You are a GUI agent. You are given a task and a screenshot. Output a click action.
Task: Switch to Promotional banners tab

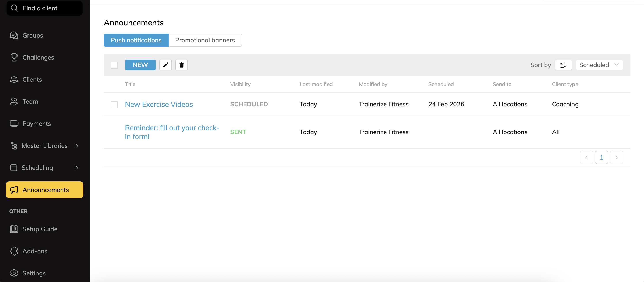(x=205, y=40)
